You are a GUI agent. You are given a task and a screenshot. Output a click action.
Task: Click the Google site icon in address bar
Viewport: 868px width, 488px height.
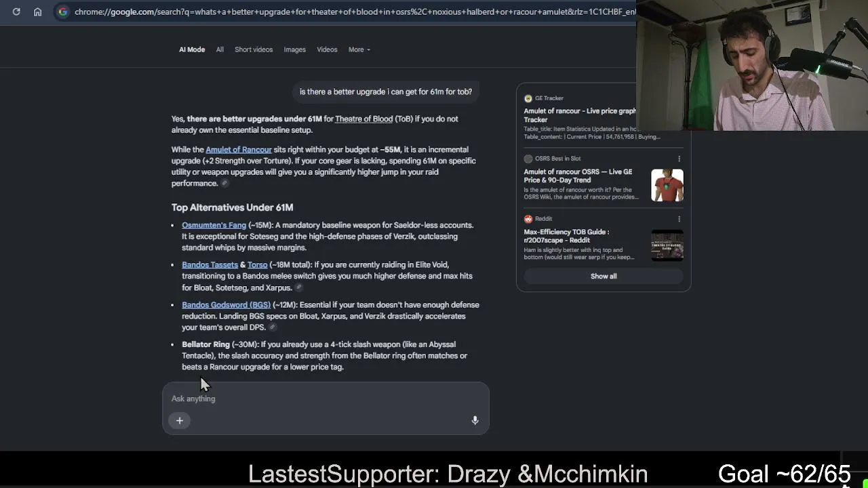pos(62,12)
